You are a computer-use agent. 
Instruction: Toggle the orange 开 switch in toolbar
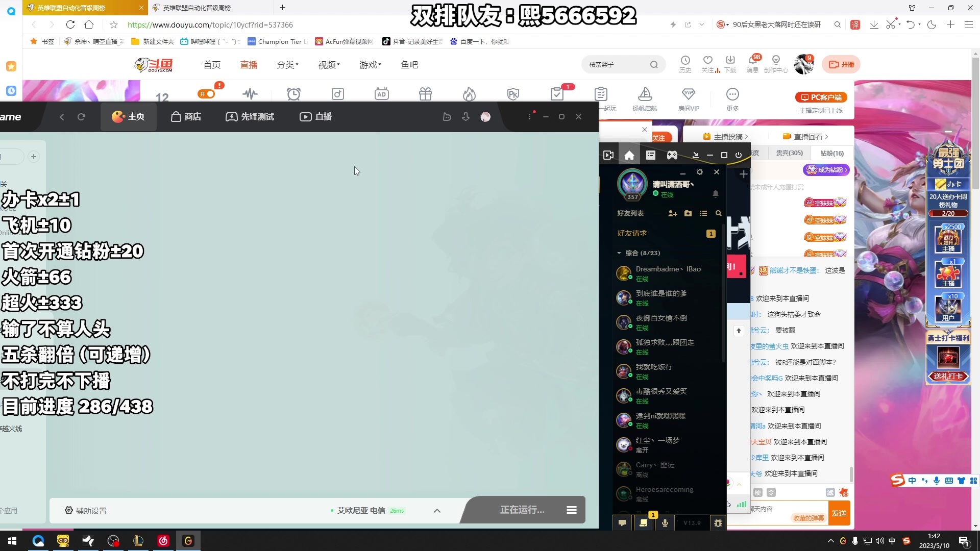coord(207,94)
